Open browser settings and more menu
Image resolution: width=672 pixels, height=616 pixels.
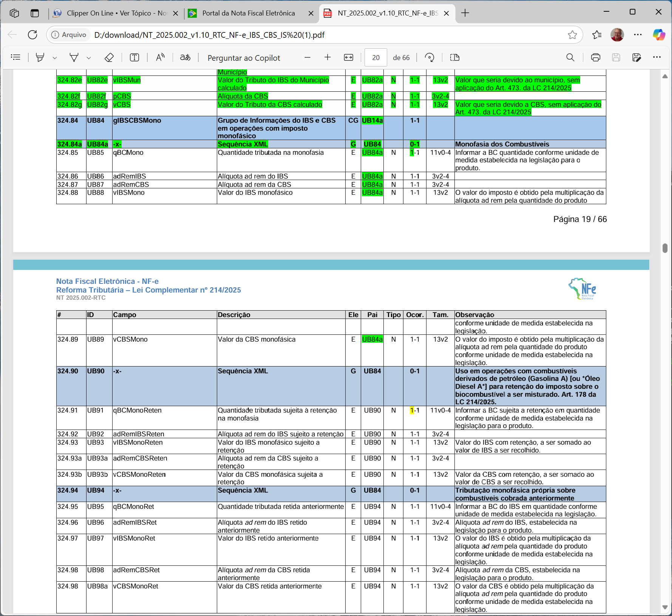638,35
